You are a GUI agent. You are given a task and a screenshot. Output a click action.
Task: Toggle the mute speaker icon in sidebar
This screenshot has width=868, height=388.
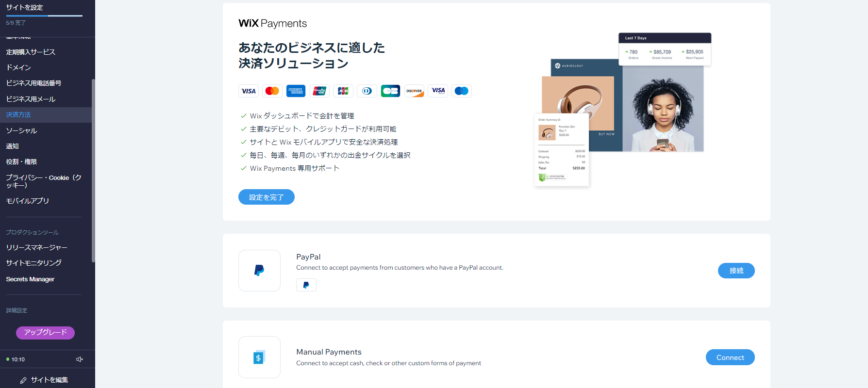click(80, 359)
